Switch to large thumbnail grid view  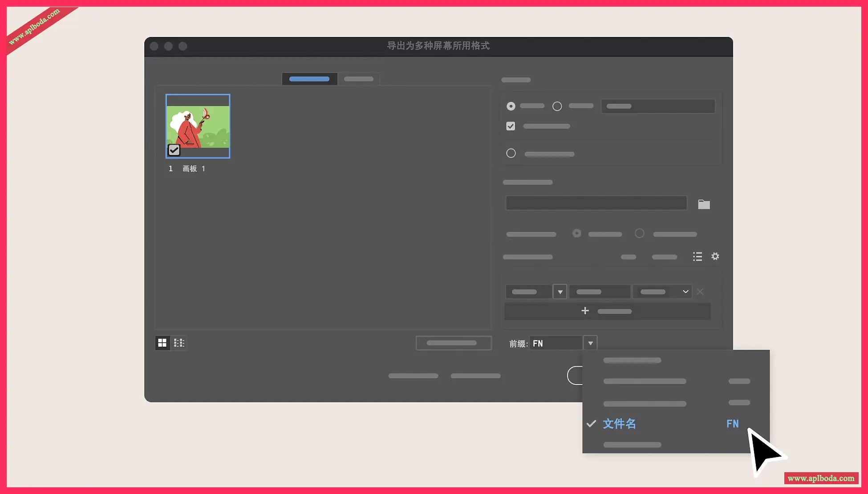162,343
